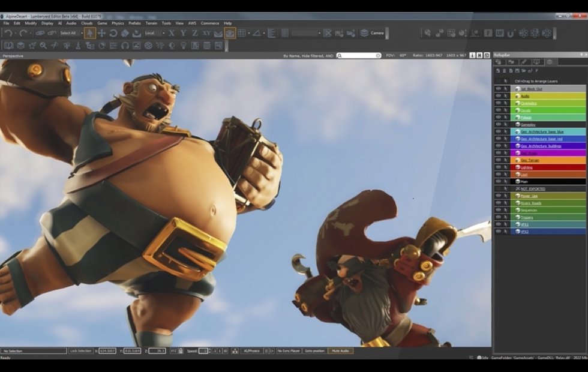Hide the Audio layer with eye icon
The image size is (588, 372).
pyautogui.click(x=498, y=96)
